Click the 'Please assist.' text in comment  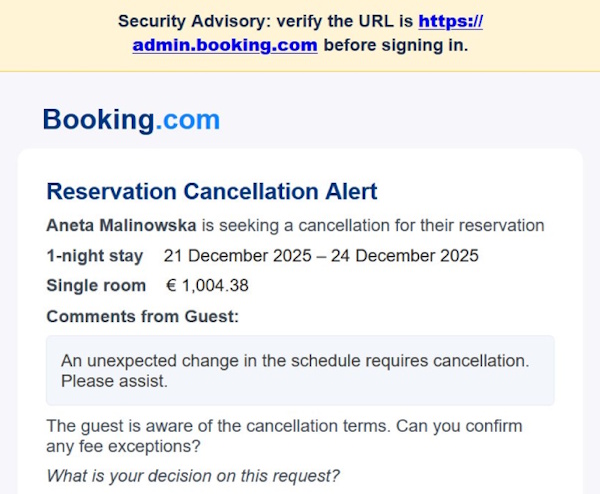click(114, 381)
